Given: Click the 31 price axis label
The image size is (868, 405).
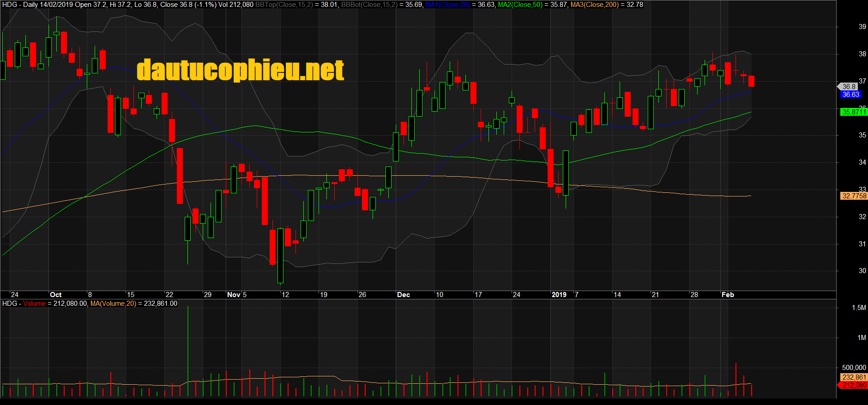Looking at the screenshot, I should pos(862,244).
